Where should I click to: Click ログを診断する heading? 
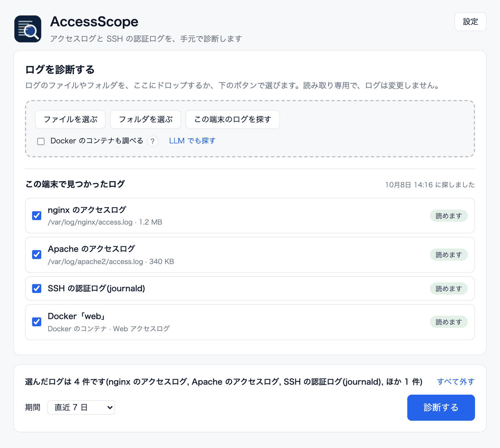point(60,70)
